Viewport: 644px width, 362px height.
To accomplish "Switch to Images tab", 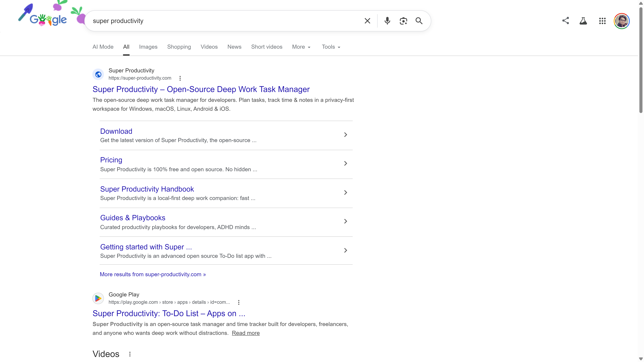I will (148, 47).
